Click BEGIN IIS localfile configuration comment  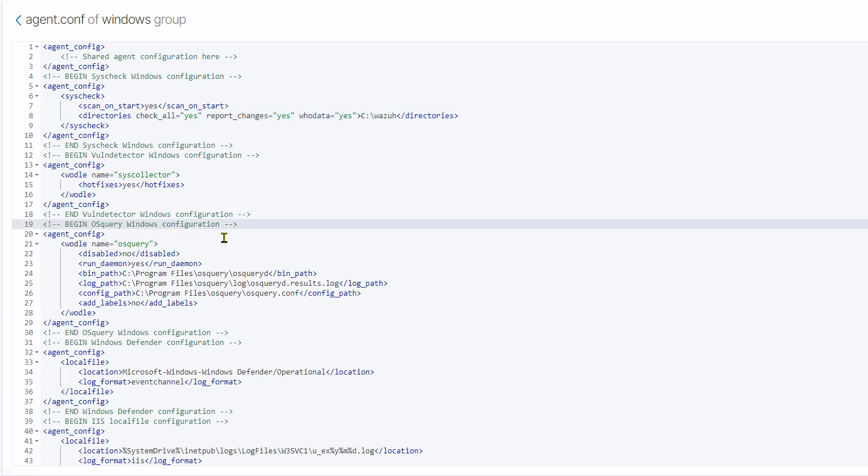click(136, 421)
